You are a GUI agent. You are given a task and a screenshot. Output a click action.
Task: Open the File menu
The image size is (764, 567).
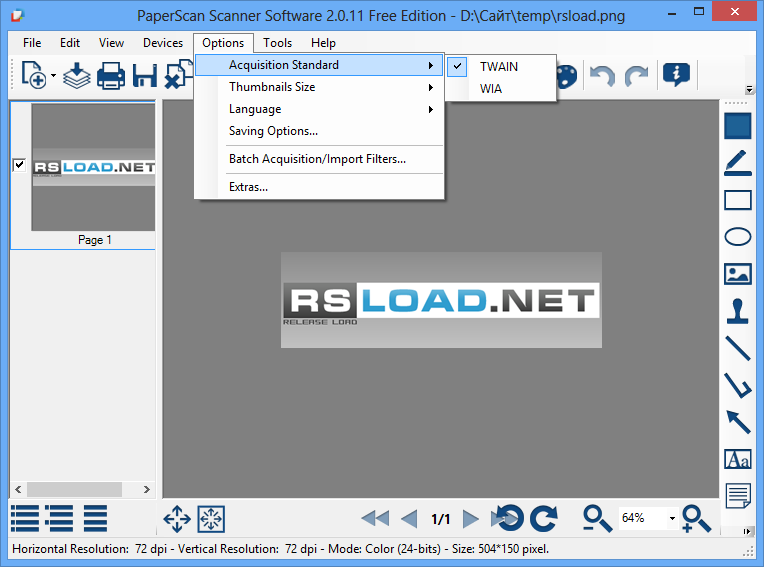pos(32,43)
